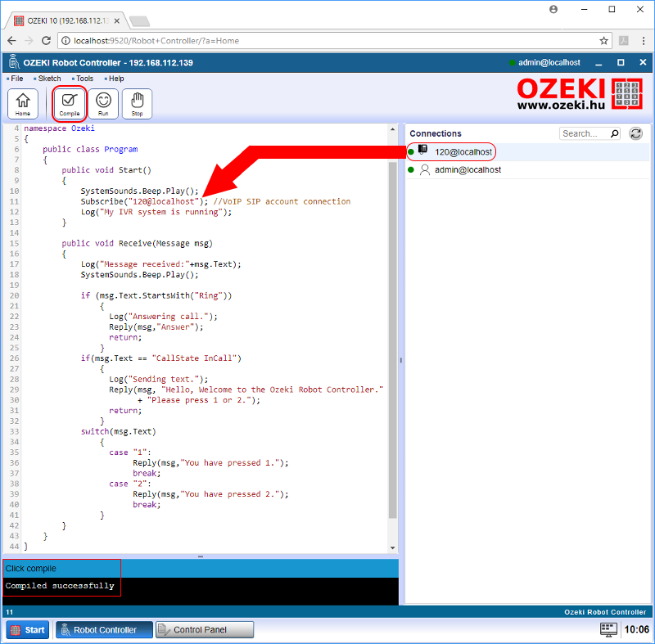Select the user icon beside admin@localhost
This screenshot has width=655, height=644.
(x=423, y=169)
